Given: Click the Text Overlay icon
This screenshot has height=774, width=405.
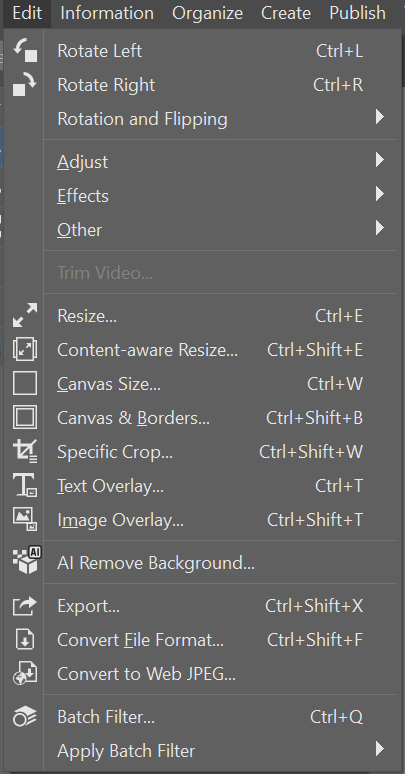Looking at the screenshot, I should tap(25, 486).
